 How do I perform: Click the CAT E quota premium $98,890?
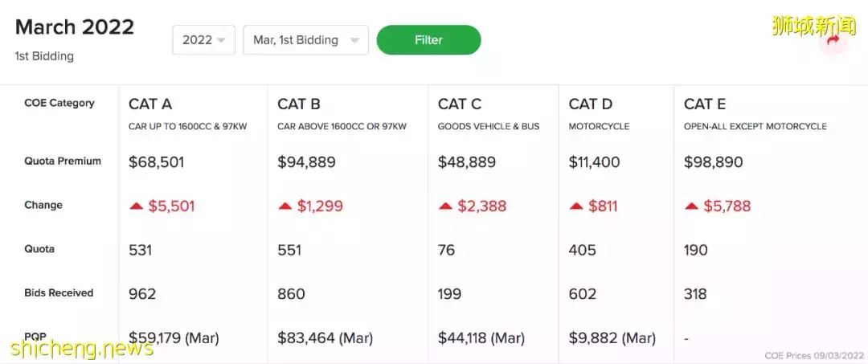tap(714, 162)
